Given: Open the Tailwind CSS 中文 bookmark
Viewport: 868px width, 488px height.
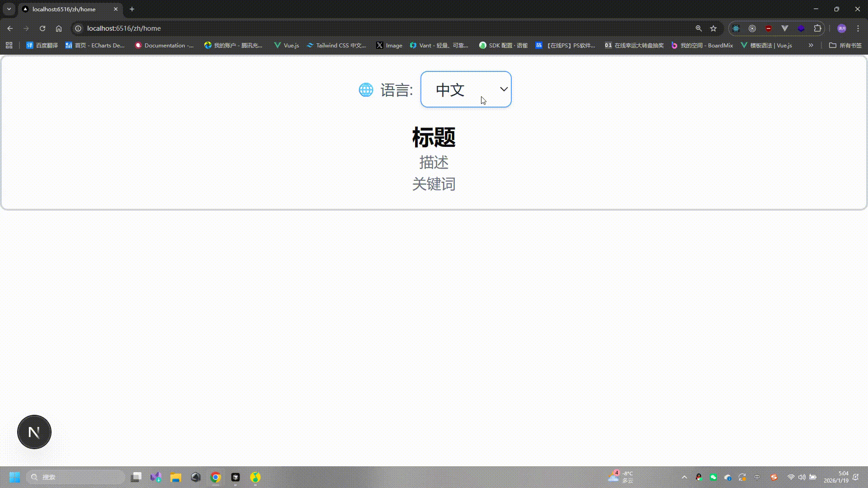Looking at the screenshot, I should click(x=337, y=45).
